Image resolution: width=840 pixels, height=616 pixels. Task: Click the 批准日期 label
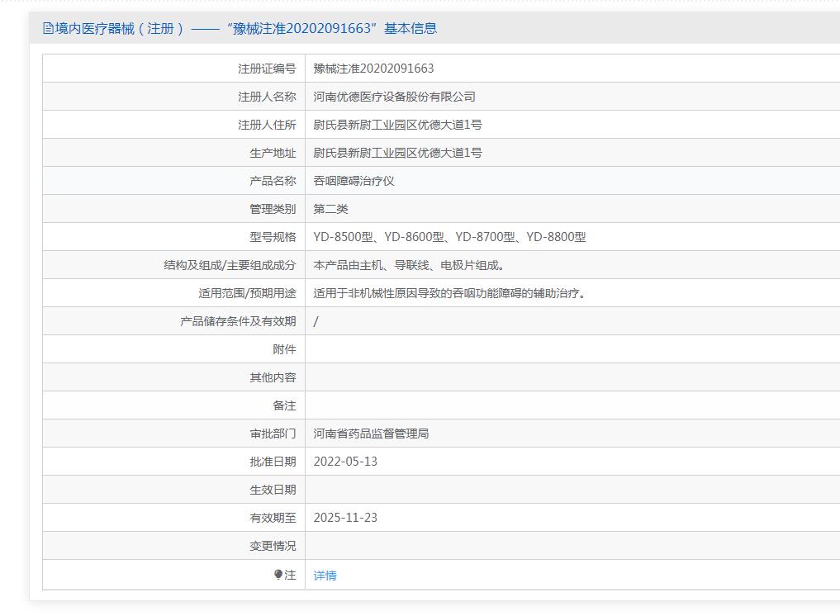[273, 462]
